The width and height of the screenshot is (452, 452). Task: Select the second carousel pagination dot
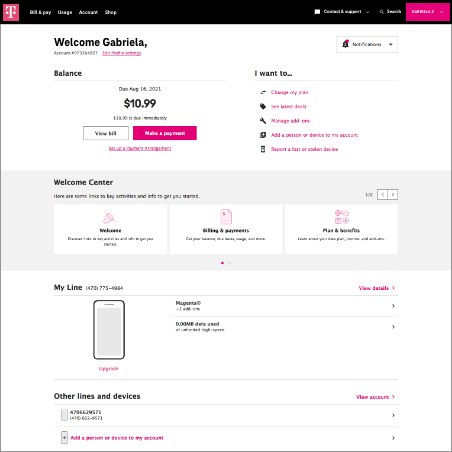pos(229,263)
